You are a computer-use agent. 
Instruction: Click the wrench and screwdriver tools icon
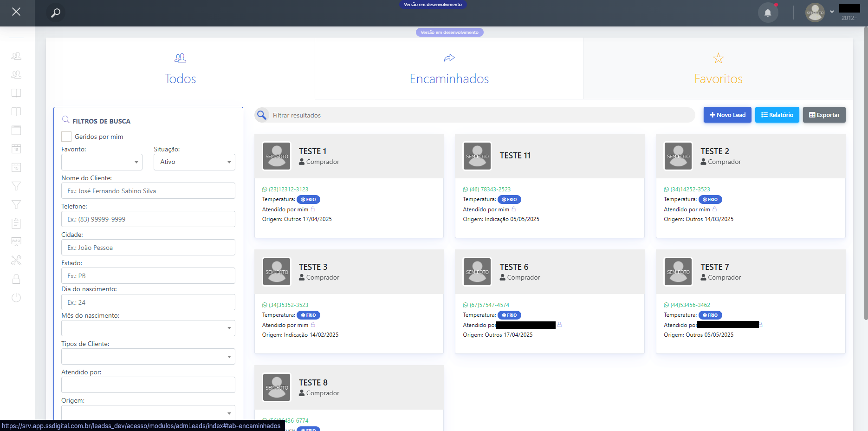(x=16, y=261)
